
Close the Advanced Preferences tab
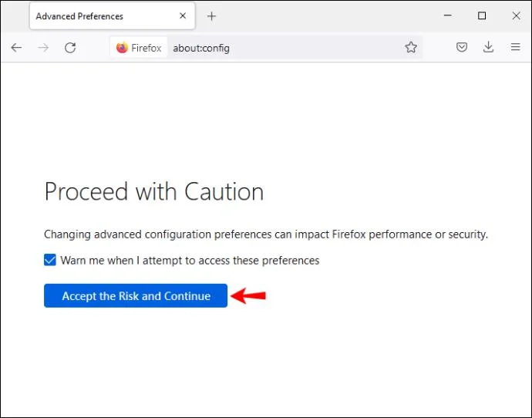pyautogui.click(x=183, y=15)
